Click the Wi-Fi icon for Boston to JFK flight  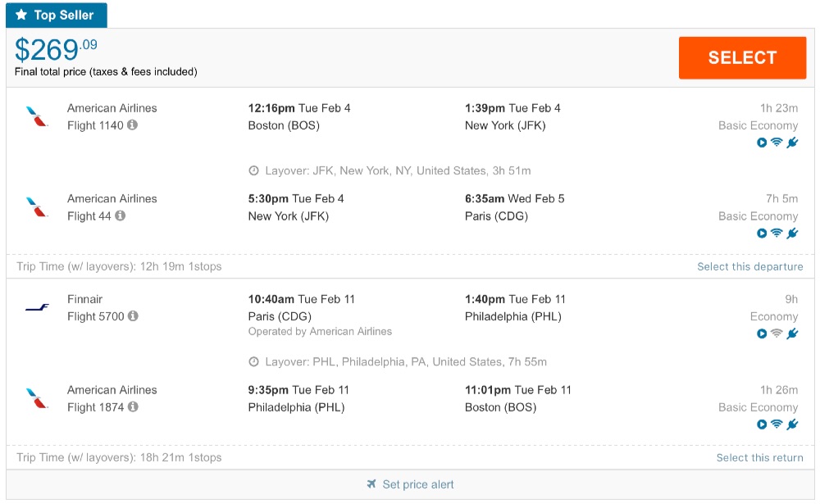[x=777, y=143]
